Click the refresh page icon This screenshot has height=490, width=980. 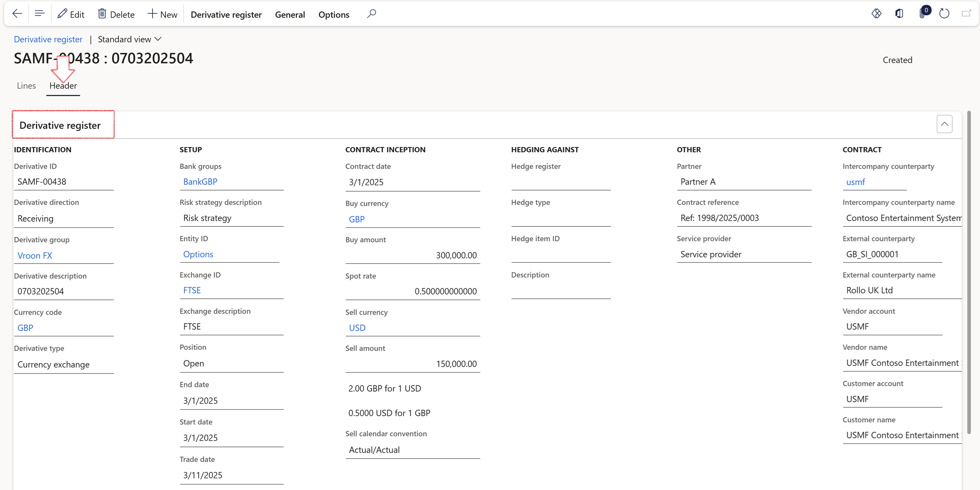944,14
